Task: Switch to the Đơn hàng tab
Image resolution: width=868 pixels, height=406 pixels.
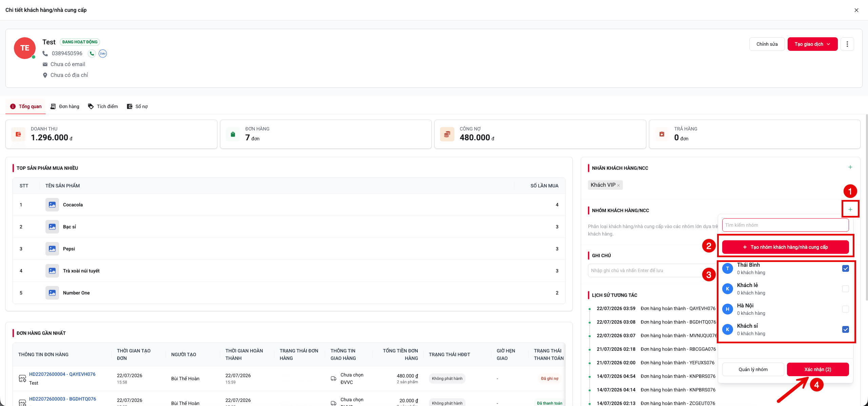Action: (x=65, y=106)
